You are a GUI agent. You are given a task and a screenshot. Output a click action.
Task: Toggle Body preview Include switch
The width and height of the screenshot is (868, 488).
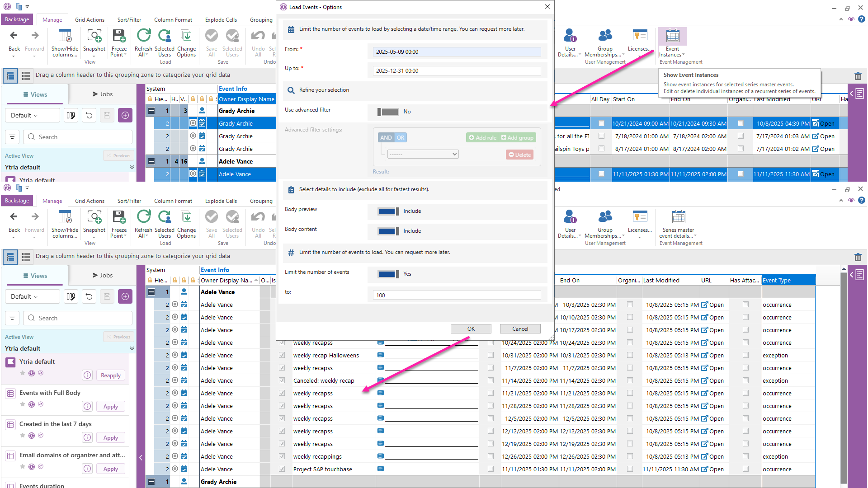388,211
